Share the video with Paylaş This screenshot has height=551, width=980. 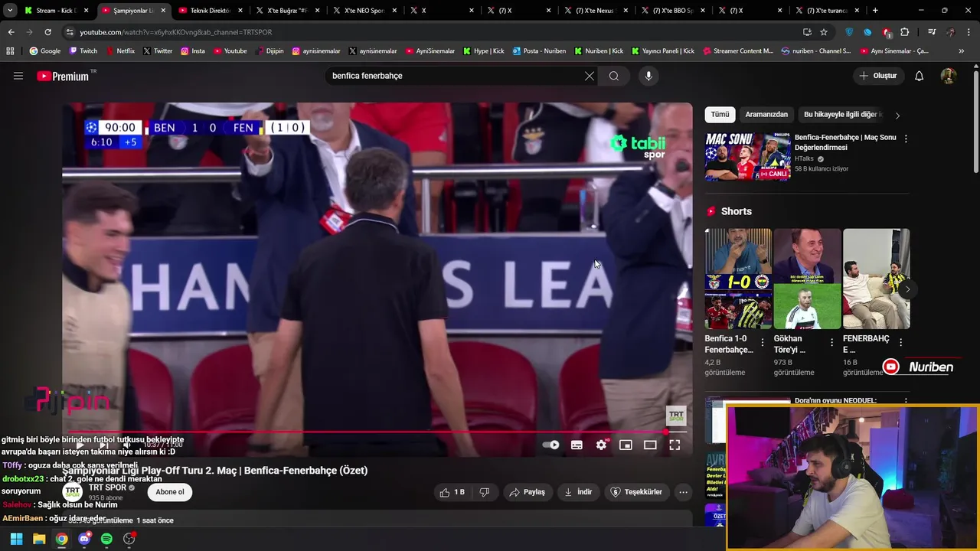pyautogui.click(x=528, y=492)
